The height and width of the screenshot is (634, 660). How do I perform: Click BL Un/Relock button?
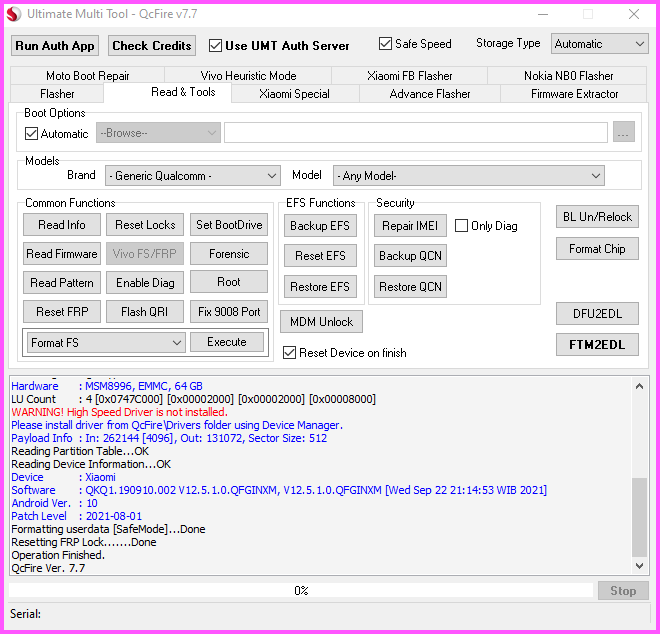tap(597, 217)
